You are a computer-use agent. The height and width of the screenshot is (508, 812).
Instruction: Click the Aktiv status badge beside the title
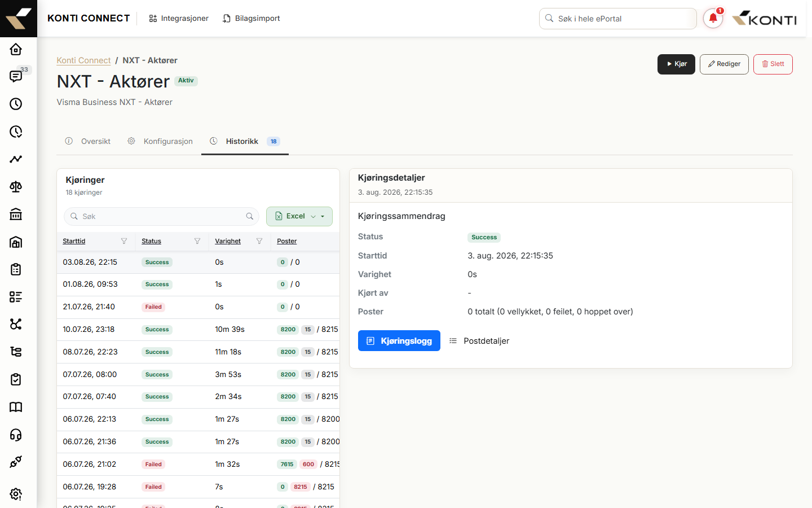pyautogui.click(x=186, y=81)
